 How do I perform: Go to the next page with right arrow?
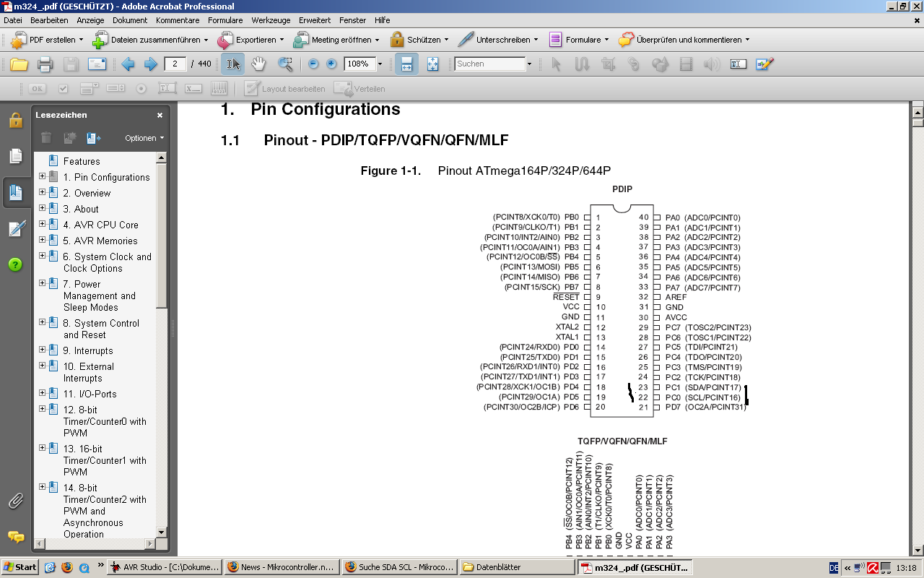(x=150, y=64)
